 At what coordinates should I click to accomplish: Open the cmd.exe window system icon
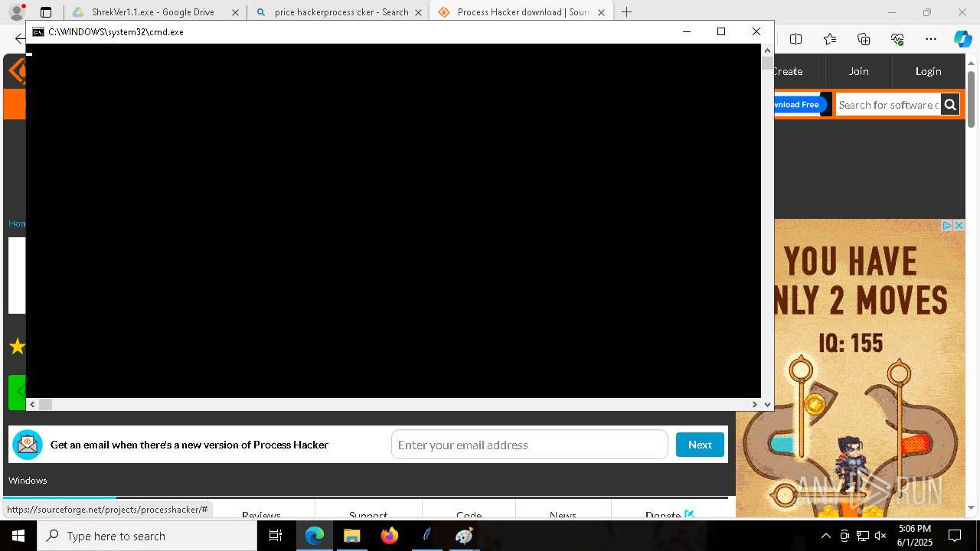click(x=38, y=32)
